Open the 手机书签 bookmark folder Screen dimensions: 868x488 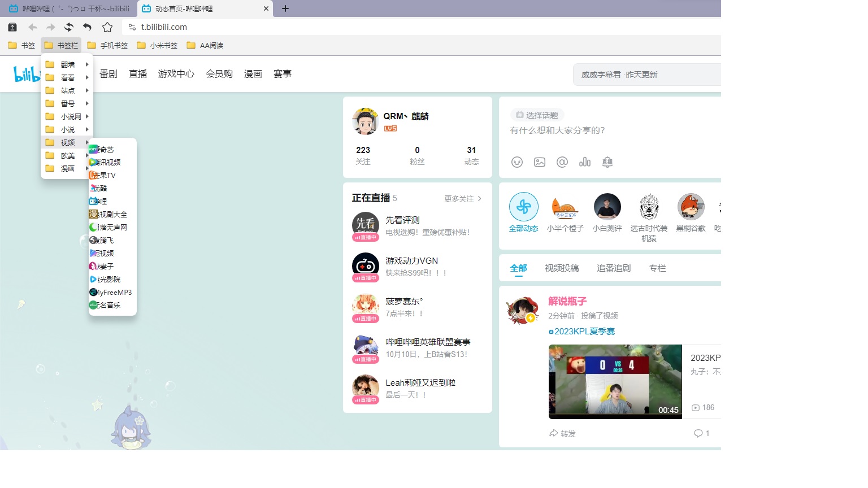pyautogui.click(x=107, y=45)
